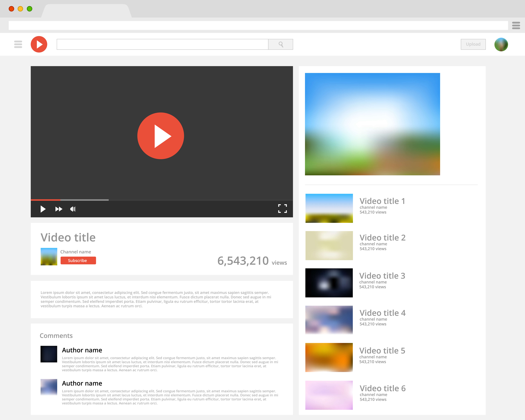Click the second 'Author name' in comments
This screenshot has height=420, width=525.
tap(82, 383)
